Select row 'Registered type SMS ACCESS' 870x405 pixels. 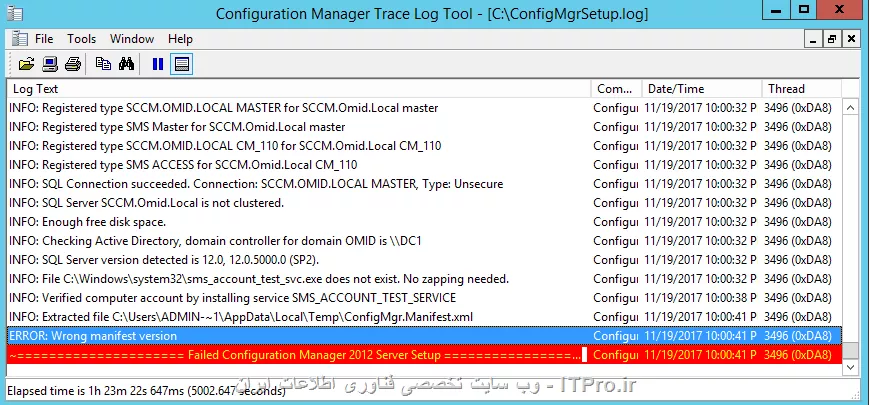click(x=424, y=165)
